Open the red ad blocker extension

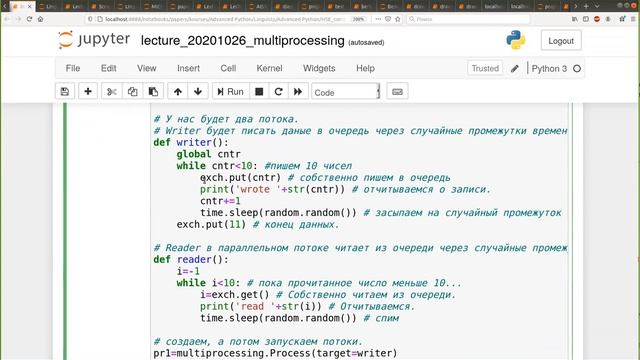point(597,19)
